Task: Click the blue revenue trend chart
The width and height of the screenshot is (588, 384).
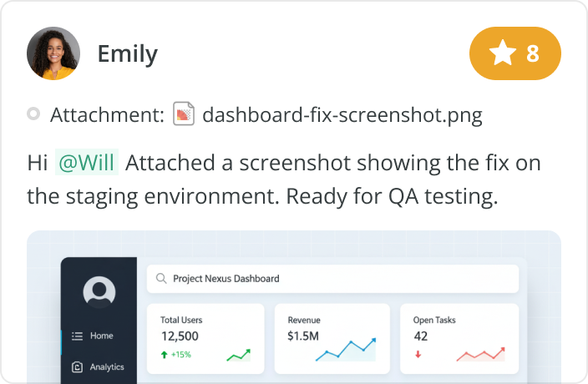Action: (x=346, y=349)
